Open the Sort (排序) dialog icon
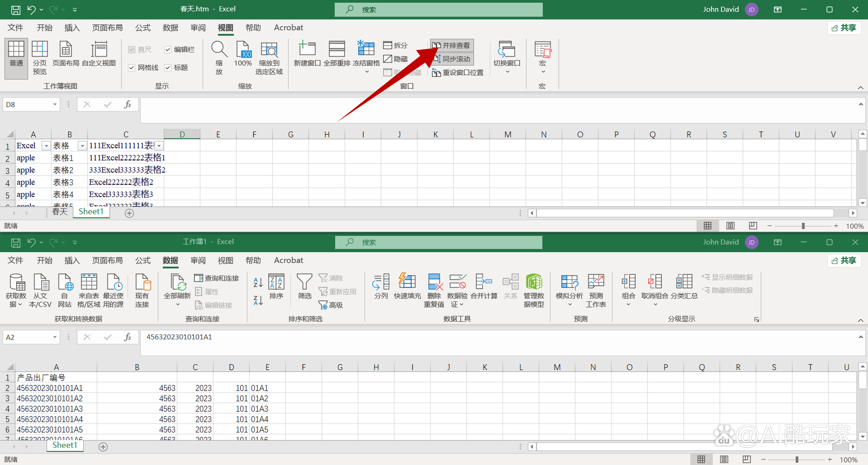Screen dimensions: 868x465 tap(276, 287)
